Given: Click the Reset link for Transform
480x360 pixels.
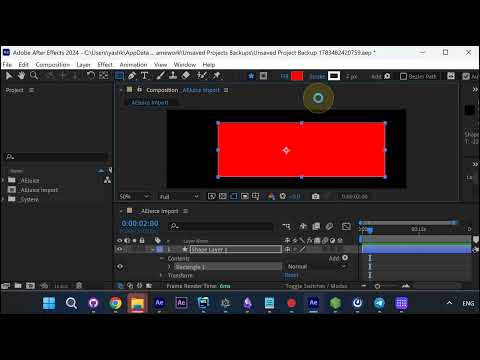Looking at the screenshot, I should tap(291, 275).
